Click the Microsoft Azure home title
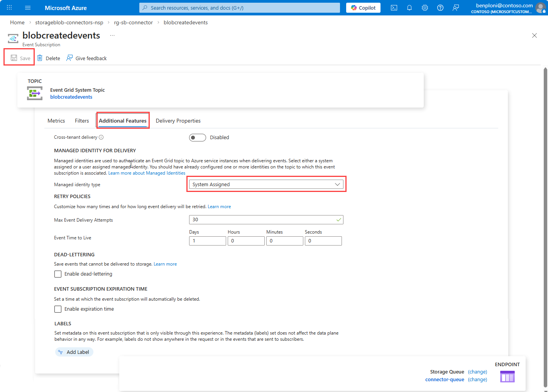548x392 pixels. point(66,8)
